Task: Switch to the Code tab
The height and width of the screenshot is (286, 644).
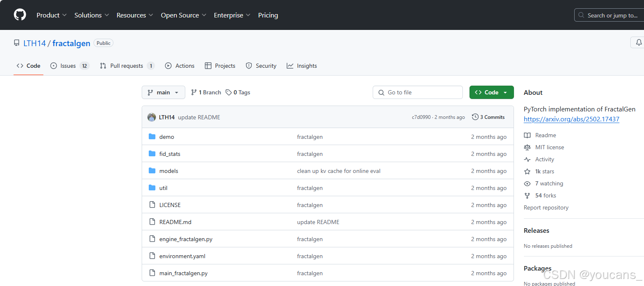Action: point(28,66)
